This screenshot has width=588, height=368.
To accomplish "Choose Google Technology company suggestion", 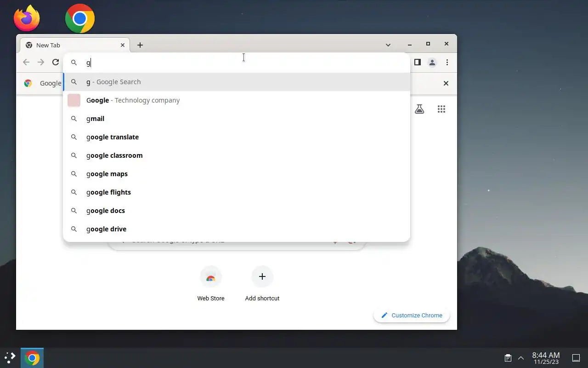I will click(x=236, y=100).
